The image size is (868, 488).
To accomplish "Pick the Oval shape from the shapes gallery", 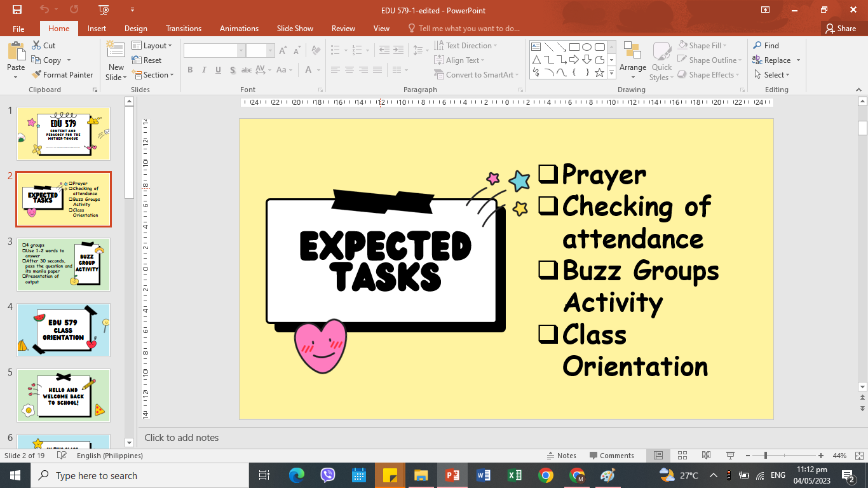I will [587, 47].
